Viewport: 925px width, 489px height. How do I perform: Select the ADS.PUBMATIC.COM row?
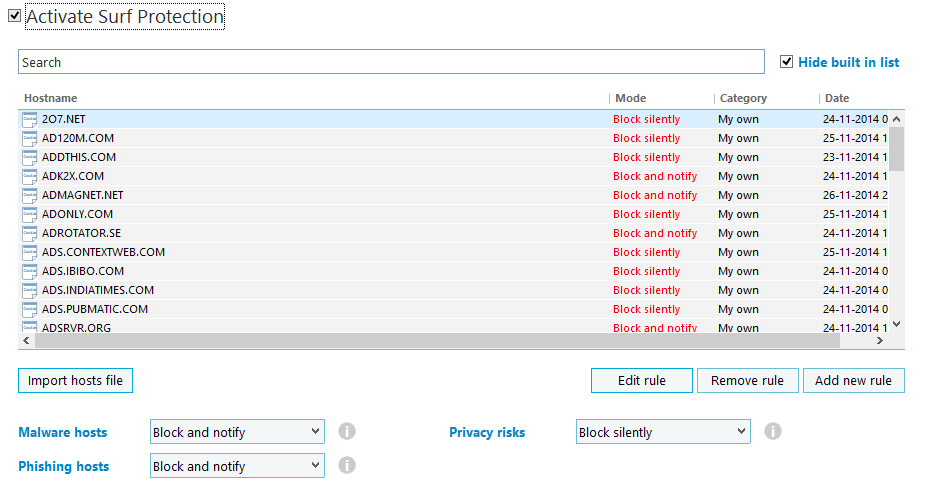(x=300, y=309)
